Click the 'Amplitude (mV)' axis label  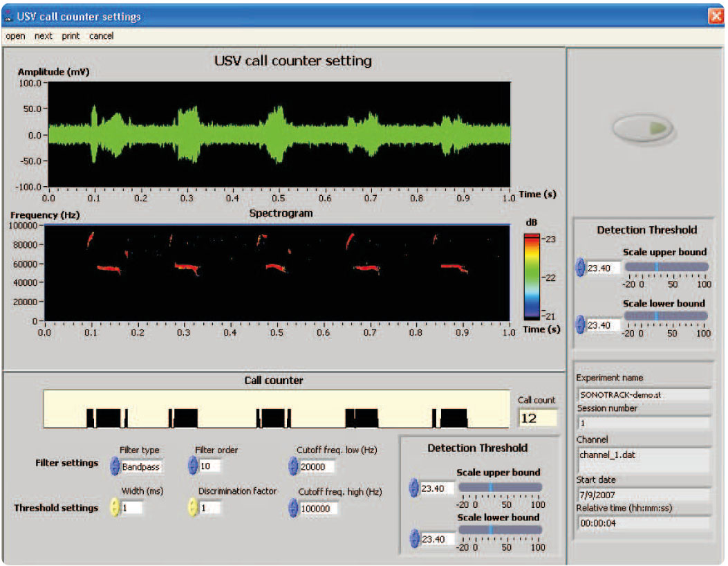pyautogui.click(x=53, y=71)
